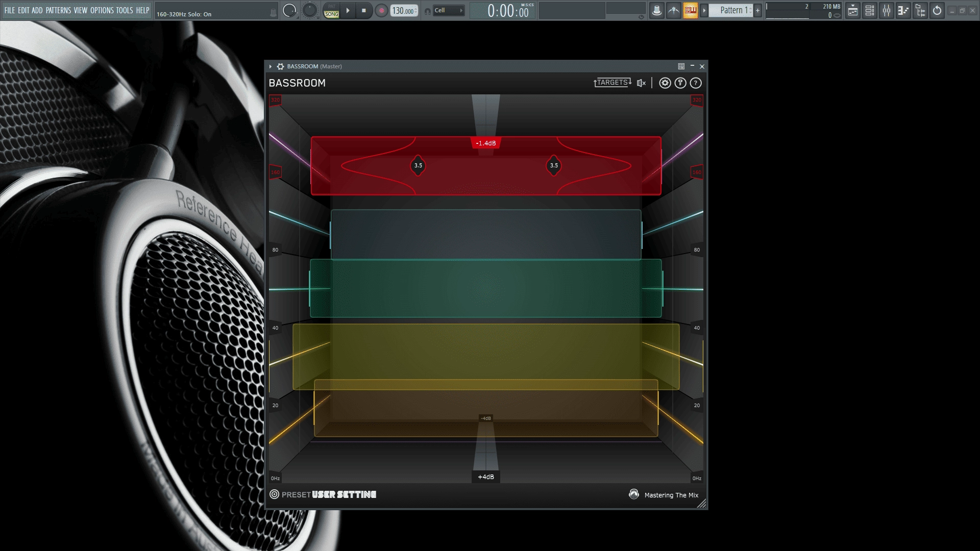
Task: Click the BASSROOM license key icon
Action: point(680,83)
